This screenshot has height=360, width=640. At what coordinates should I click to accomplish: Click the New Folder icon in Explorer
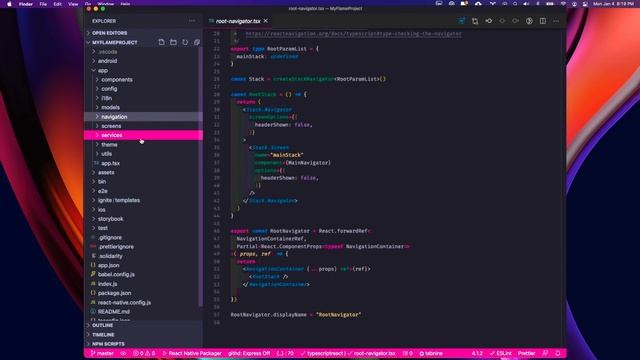click(173, 42)
